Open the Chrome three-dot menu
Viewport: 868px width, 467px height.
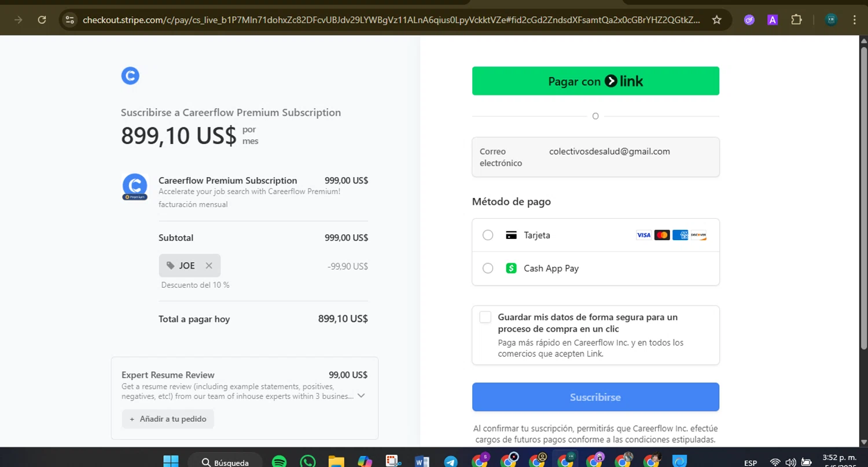coord(855,20)
